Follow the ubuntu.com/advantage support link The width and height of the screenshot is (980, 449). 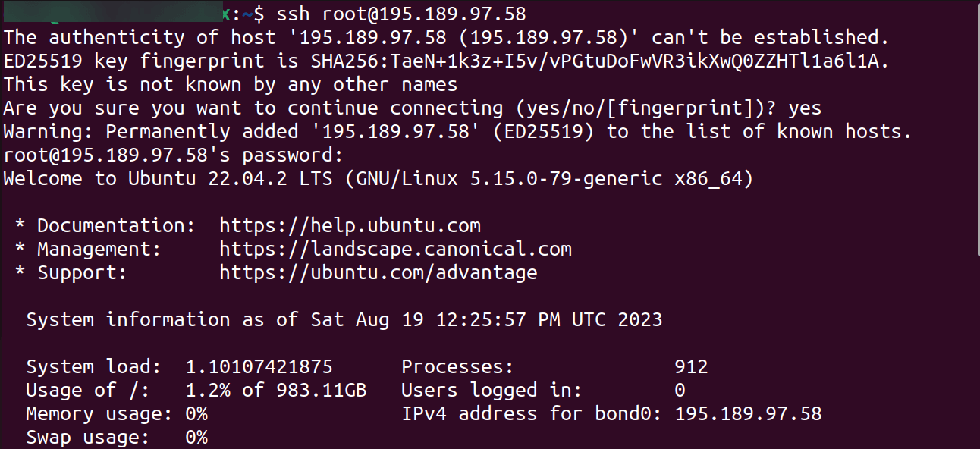pos(378,272)
